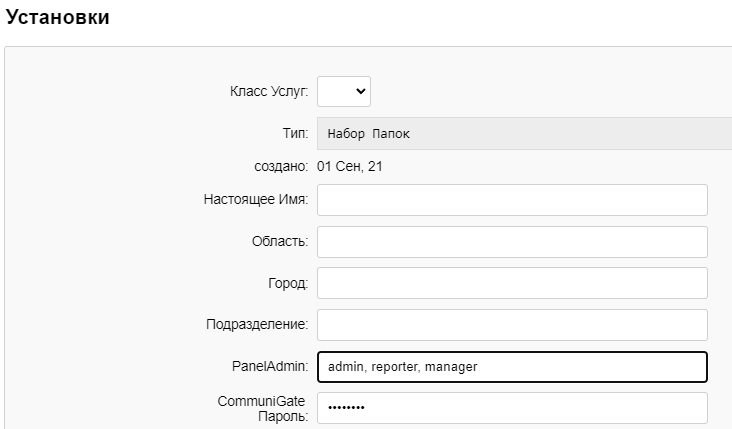Focus the Город text field
The image size is (732, 429).
[x=512, y=283]
